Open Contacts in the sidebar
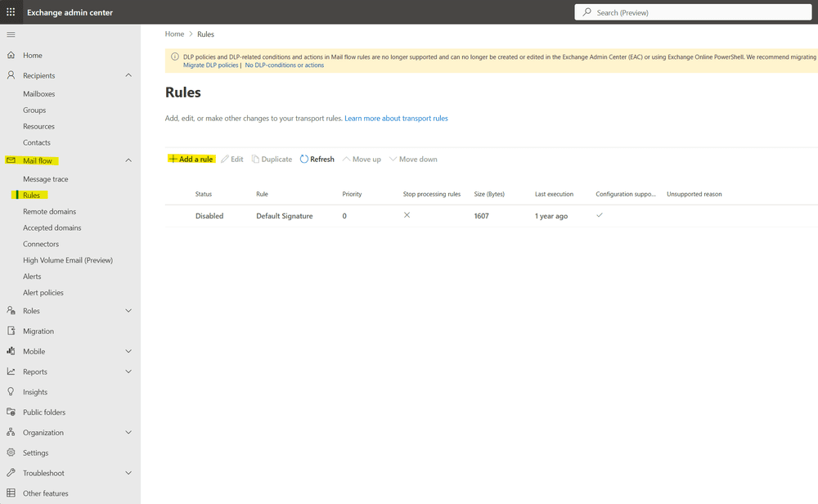Screen dimensions: 818x504 [x=37, y=142]
